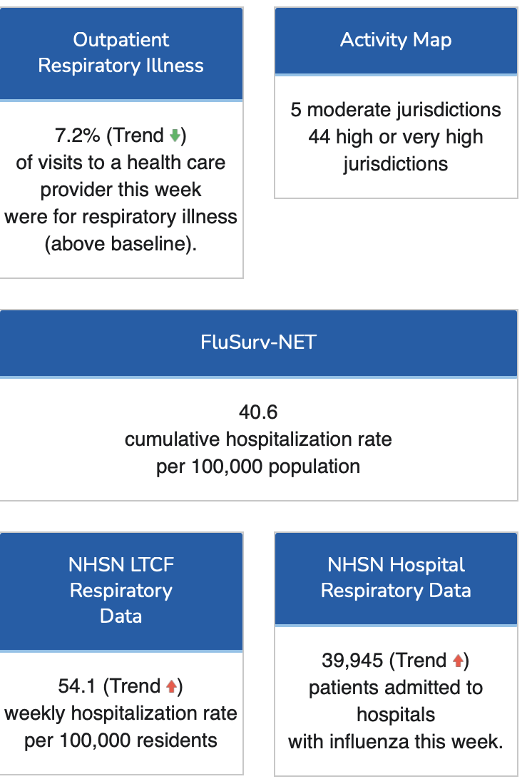The width and height of the screenshot is (532, 779).
Task: Open NHSN LTCF Respiratory Data header
Action: point(121,591)
